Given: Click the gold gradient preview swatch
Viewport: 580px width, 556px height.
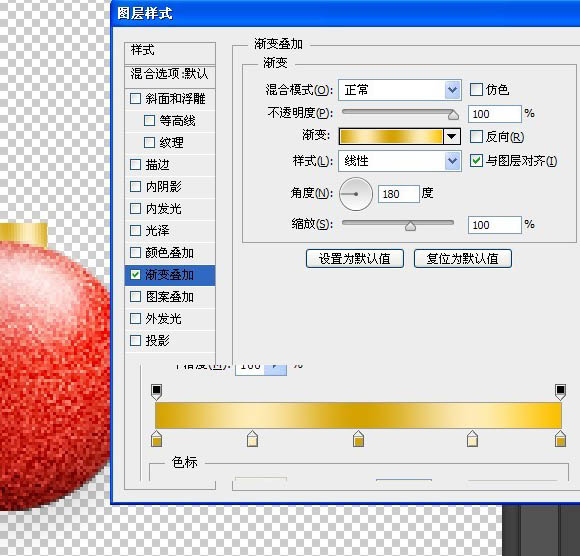Looking at the screenshot, I should (391, 137).
